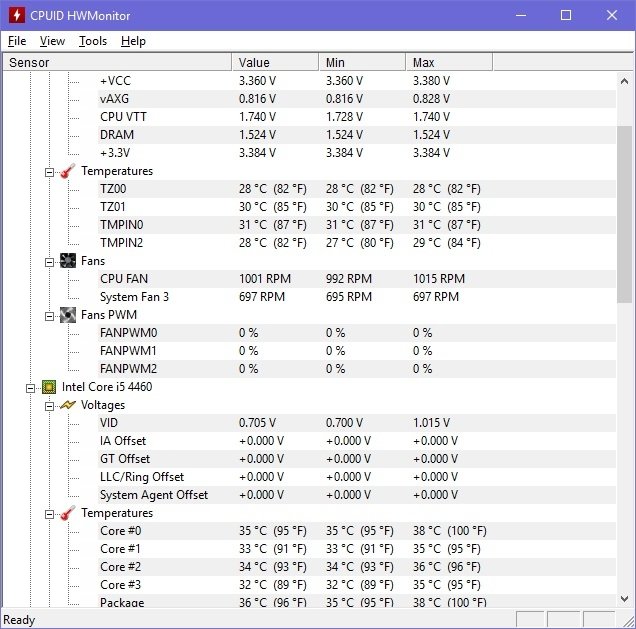
Task: Open the Help menu
Action: pyautogui.click(x=133, y=41)
